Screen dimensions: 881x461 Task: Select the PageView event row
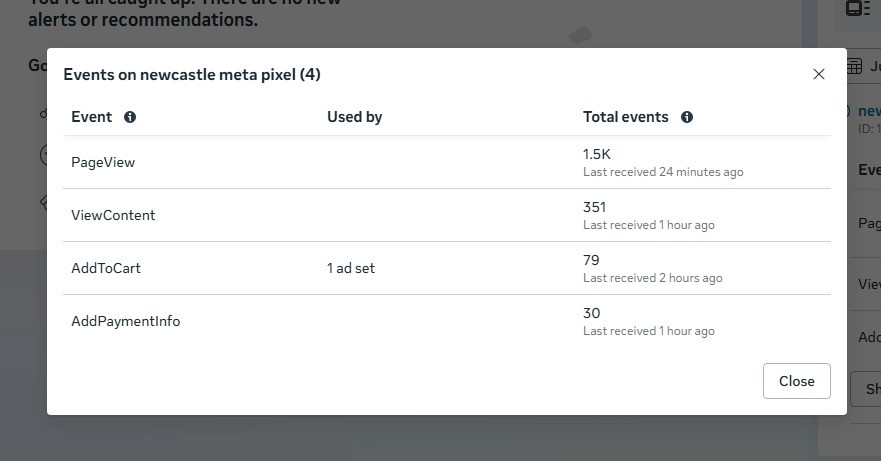103,162
